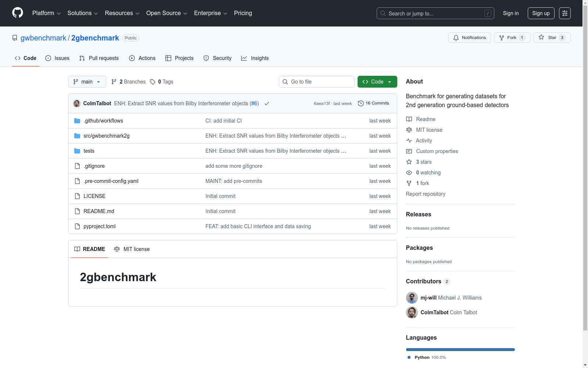Click the green commit status checkmark
Image resolution: width=588 pixels, height=368 pixels.
pyautogui.click(x=267, y=103)
